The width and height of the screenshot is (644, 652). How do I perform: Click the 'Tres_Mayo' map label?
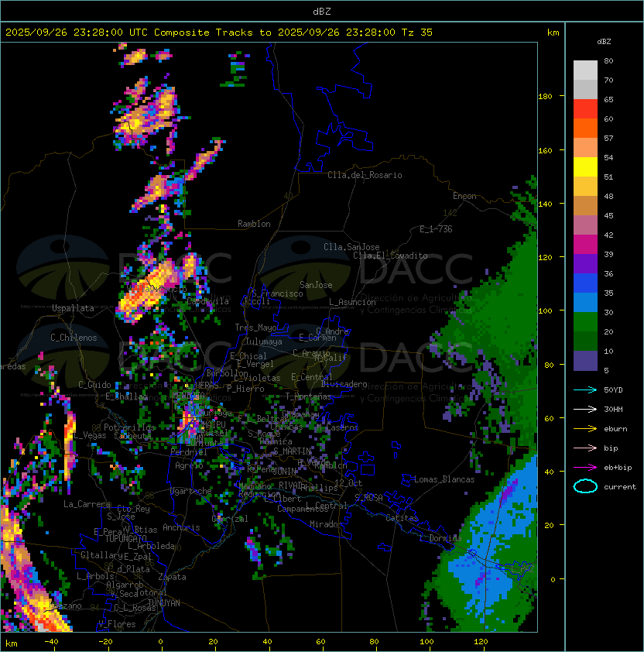click(255, 328)
